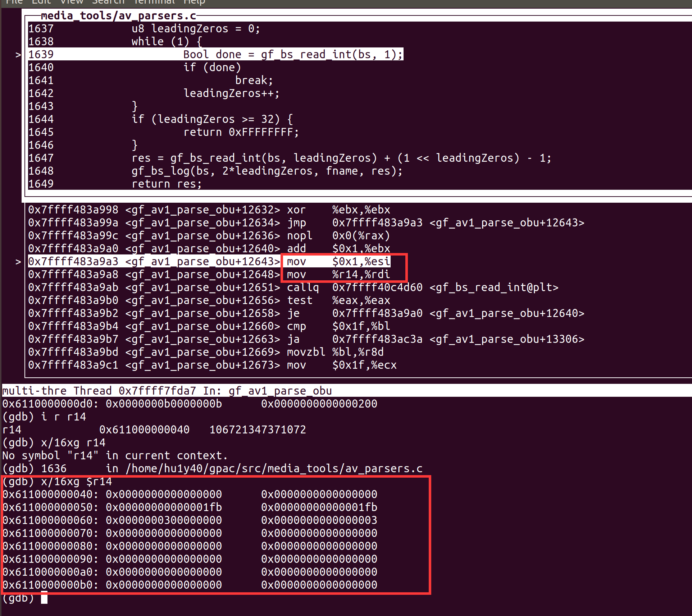The image size is (692, 616).
Task: Click current instruction mov $0x1,%esi
Action: click(x=209, y=261)
